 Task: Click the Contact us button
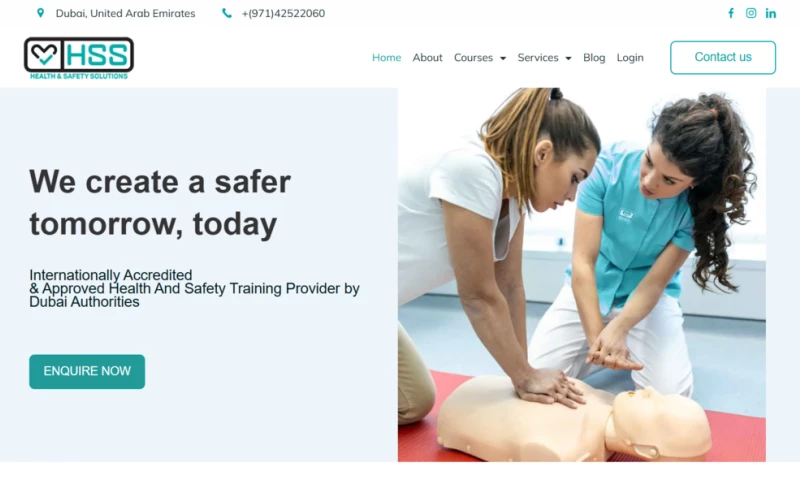coord(722,57)
